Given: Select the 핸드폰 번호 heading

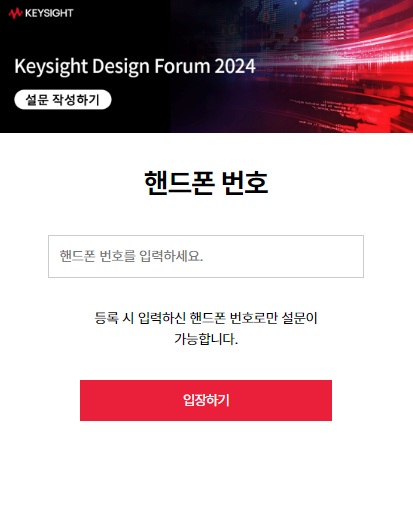Looking at the screenshot, I should [206, 183].
